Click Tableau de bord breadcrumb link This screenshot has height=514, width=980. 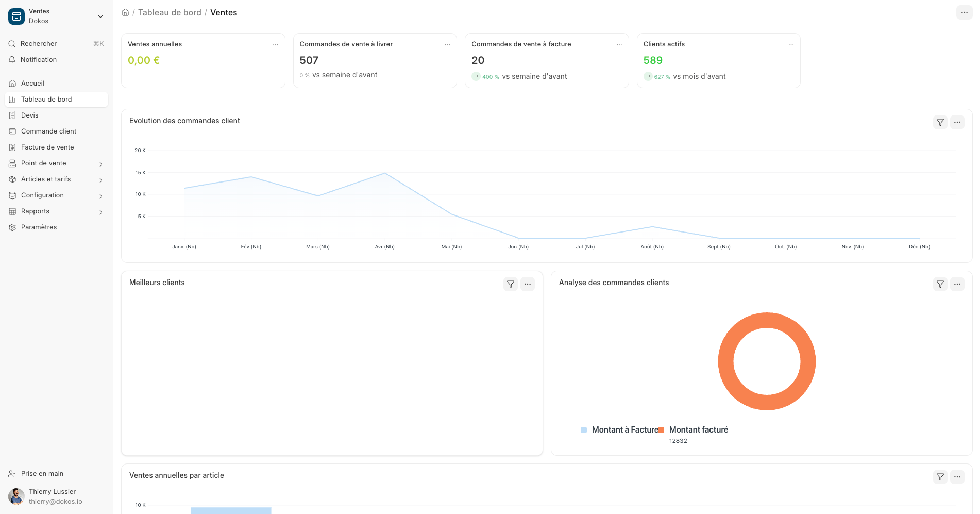[170, 12]
